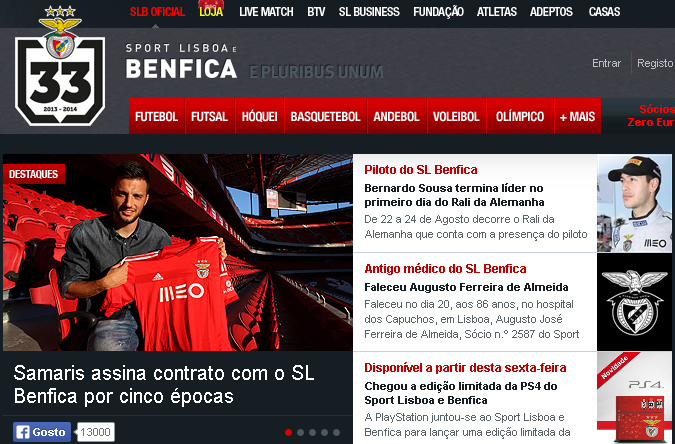Open the FUTEBOL menu
Screen dimensions: 675x444
click(157, 116)
